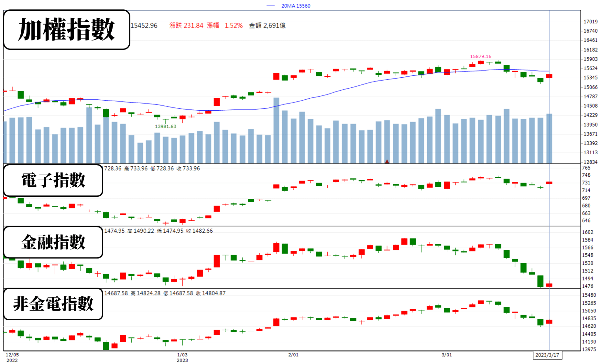Screen dimensions: 601x364
Task: Click the 電子指數 title box
Action: point(53,180)
